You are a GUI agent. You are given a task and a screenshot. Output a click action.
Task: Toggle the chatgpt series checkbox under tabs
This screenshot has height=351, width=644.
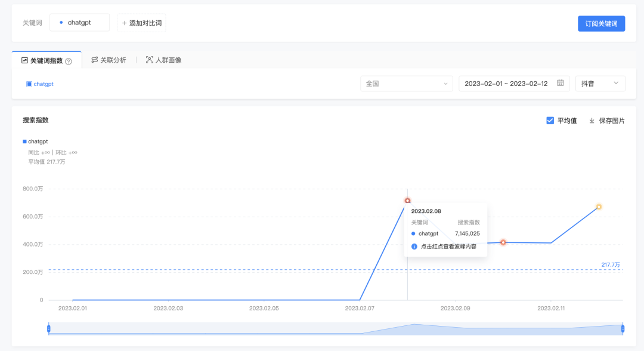click(x=29, y=84)
